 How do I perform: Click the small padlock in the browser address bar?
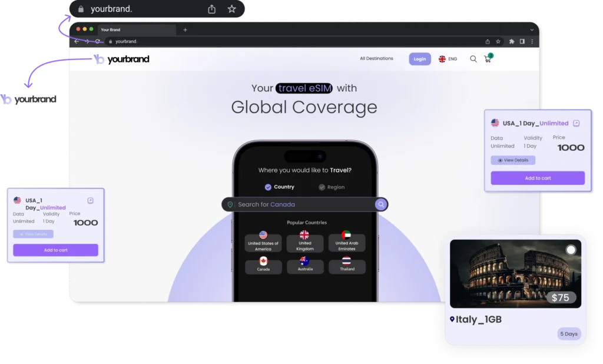(x=110, y=42)
